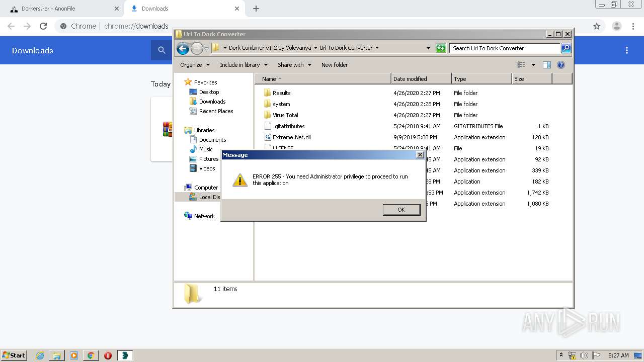Show hidden system tray icons
The image size is (644, 362).
[x=561, y=355]
